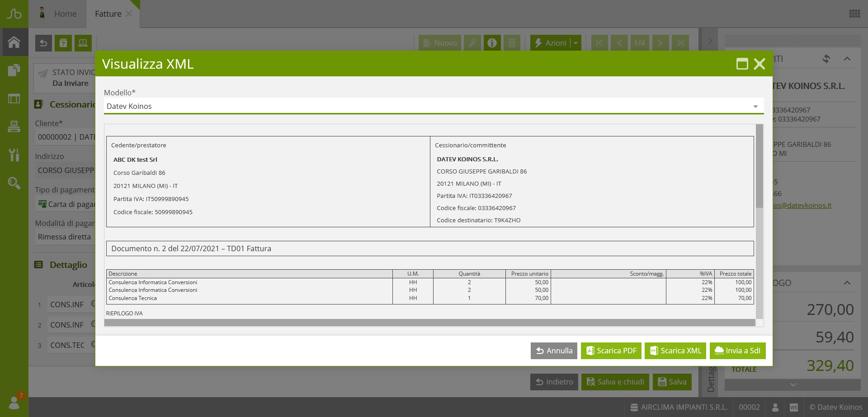Click the Nuovo button
This screenshot has height=417, width=868.
(x=440, y=43)
